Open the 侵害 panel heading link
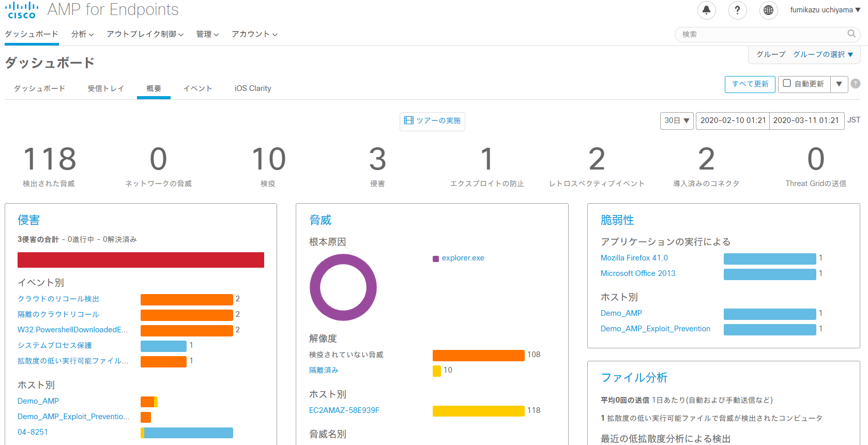This screenshot has height=445, width=868. coord(28,220)
